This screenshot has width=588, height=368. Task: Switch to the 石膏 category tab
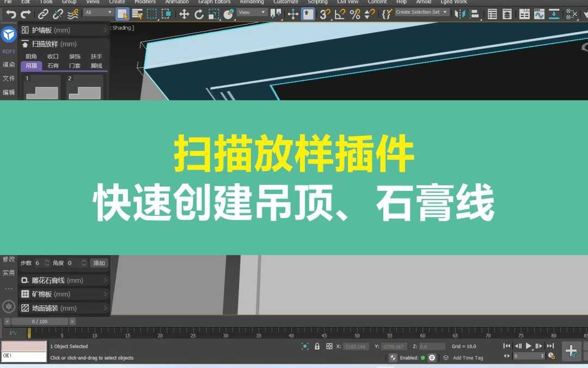tap(53, 66)
